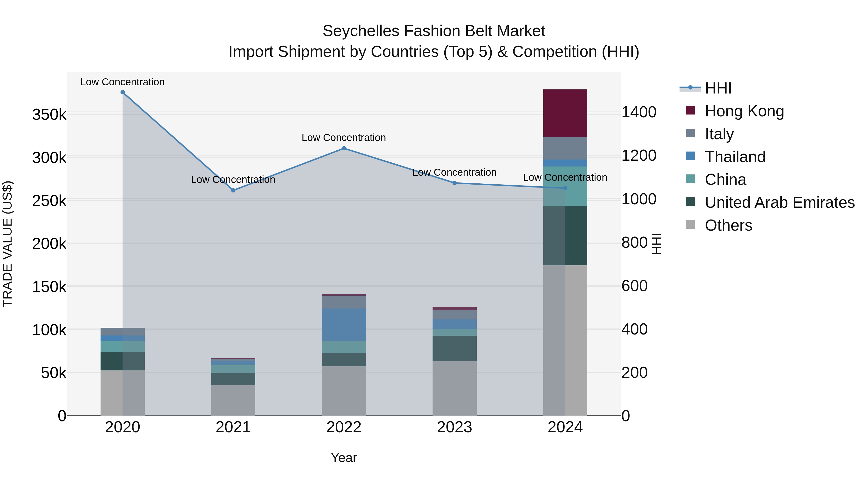Image resolution: width=868 pixels, height=488 pixels.
Task: Click the 50k left axis tick label
Action: pos(54,373)
